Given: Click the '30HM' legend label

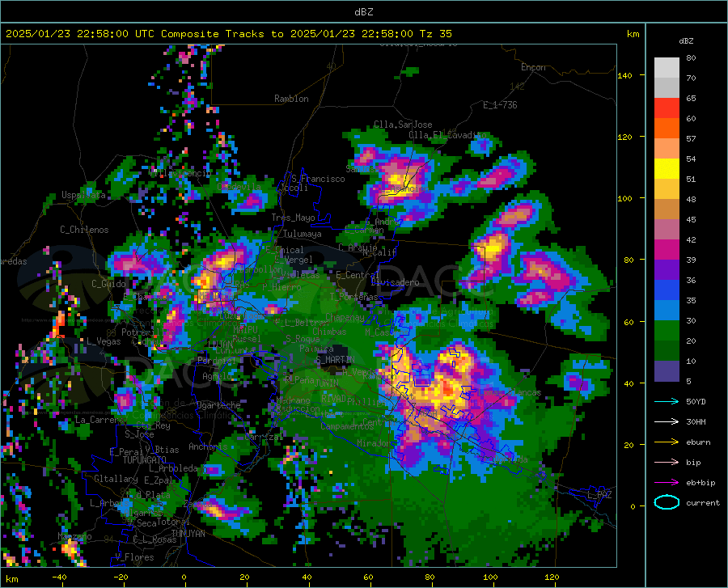Looking at the screenshot, I should [x=696, y=422].
